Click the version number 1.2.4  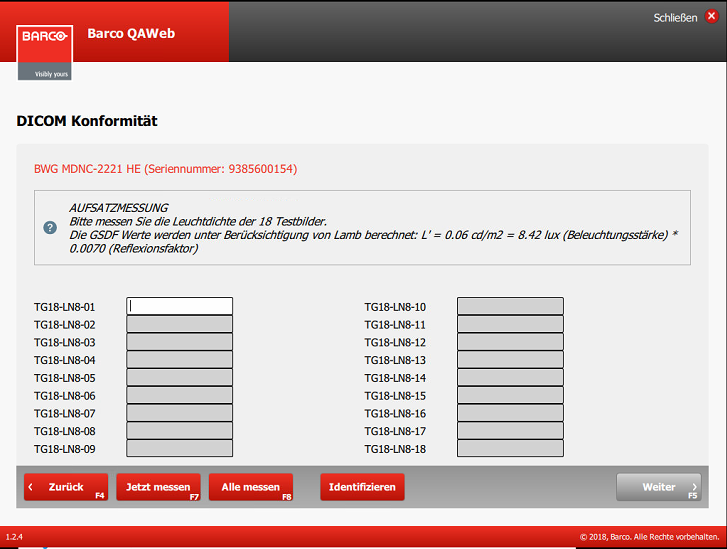[x=14, y=537]
